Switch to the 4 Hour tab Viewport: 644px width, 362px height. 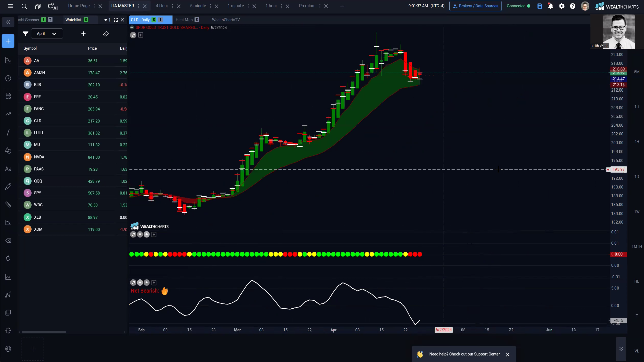click(x=162, y=6)
